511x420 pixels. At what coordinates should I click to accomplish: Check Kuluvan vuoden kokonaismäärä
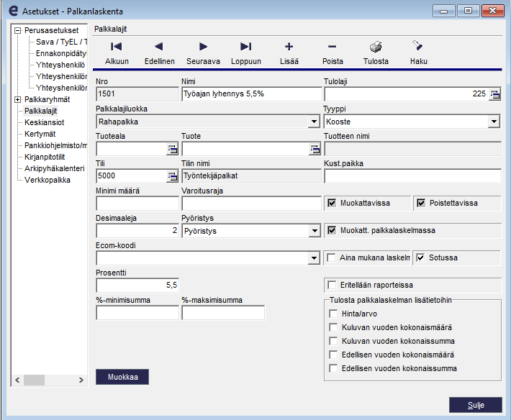click(333, 327)
